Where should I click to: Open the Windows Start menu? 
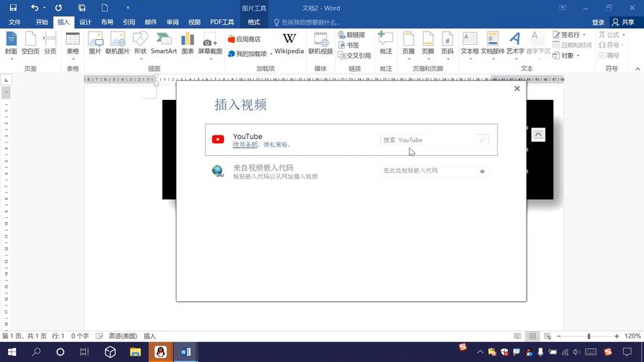12,352
